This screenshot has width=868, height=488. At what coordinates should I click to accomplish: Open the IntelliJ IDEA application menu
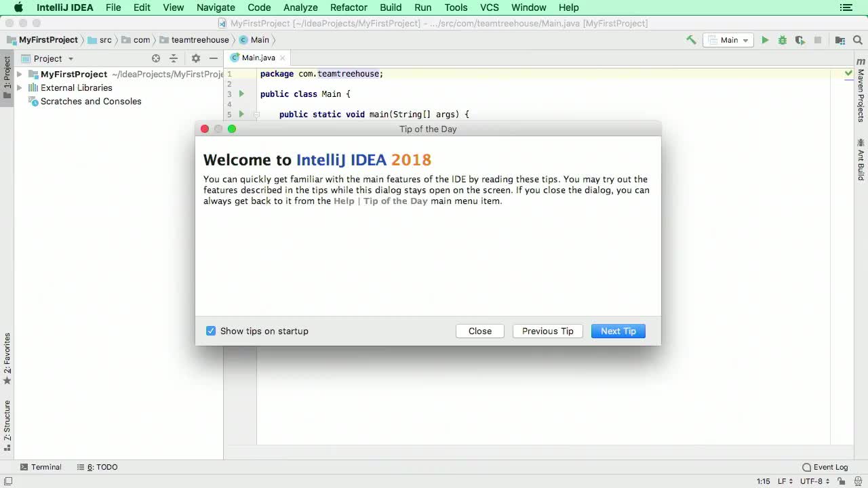click(65, 7)
